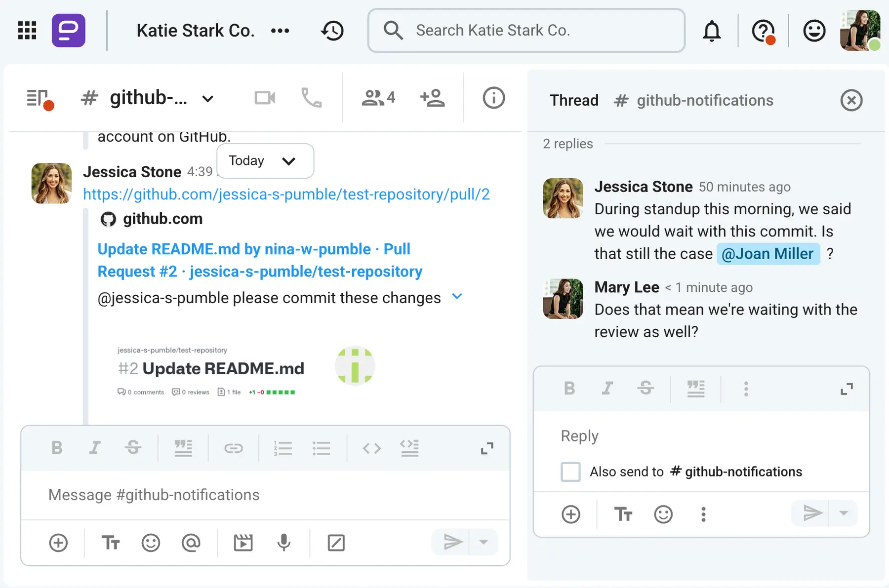Screen dimensions: 889x588
Task: Send the channel message
Action: pyautogui.click(x=451, y=542)
